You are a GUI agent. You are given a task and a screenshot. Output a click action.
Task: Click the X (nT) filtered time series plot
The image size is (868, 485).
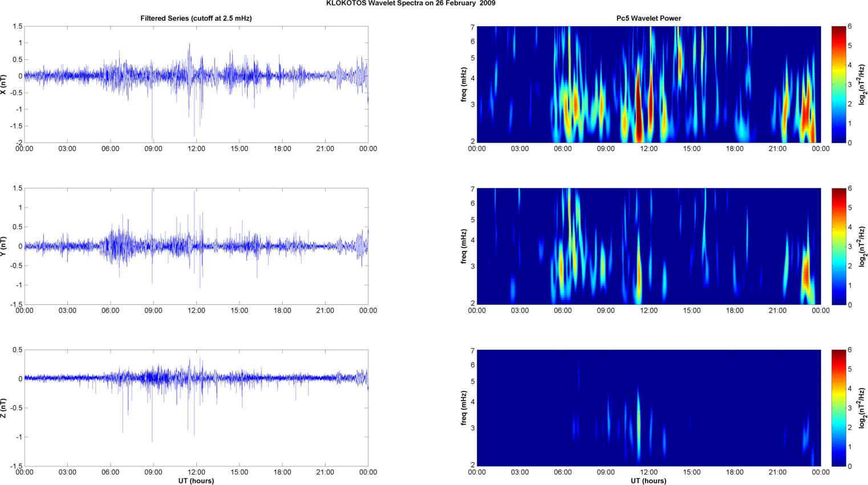tap(196, 84)
